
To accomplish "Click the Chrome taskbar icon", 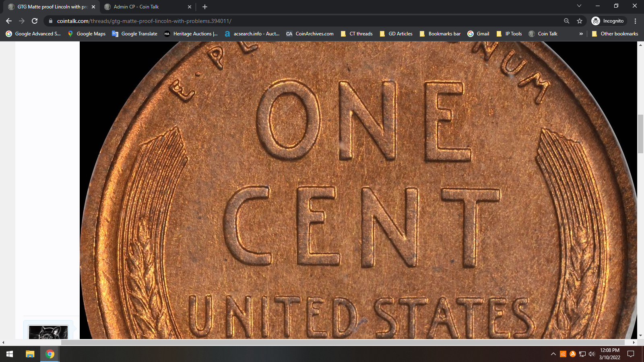I will click(x=50, y=354).
